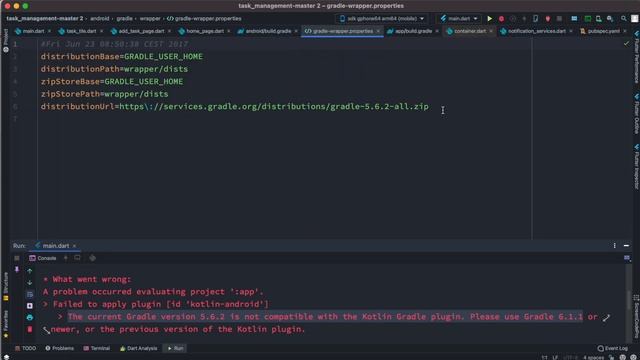
Task: Click 'gradle' in the breadcrumb path
Action: [x=124, y=18]
